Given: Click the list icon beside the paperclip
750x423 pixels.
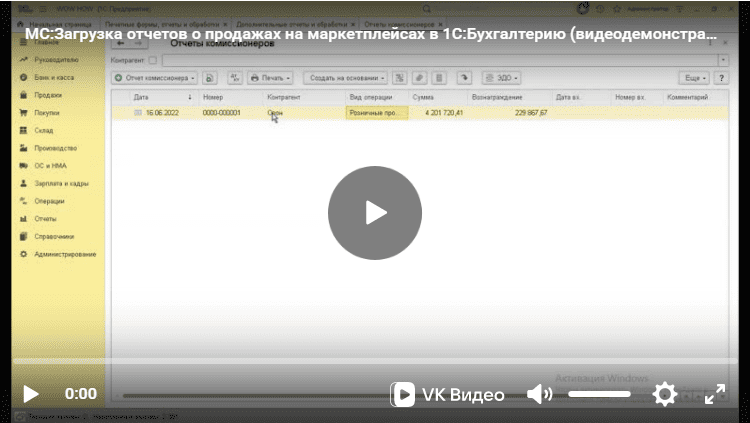Looking at the screenshot, I should coord(439,78).
